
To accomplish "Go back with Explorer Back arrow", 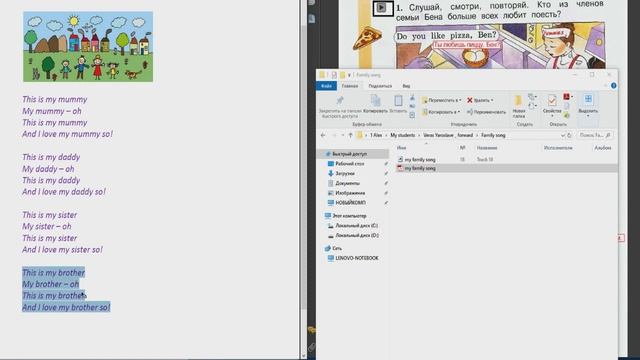I will (323, 135).
